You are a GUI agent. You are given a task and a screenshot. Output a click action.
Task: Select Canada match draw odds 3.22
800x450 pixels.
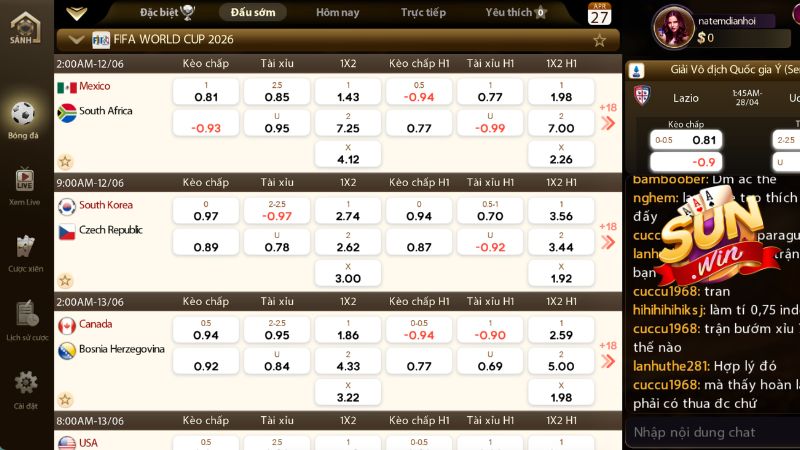click(348, 392)
